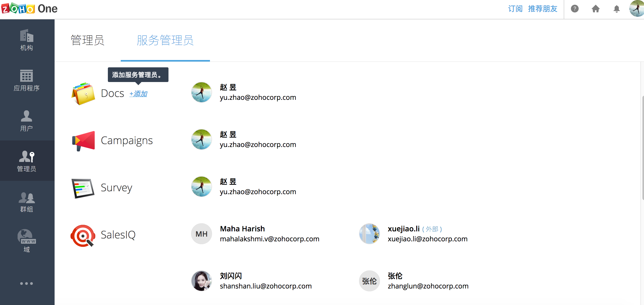Click the +添加 link next to Docs
The image size is (644, 305).
coord(138,94)
